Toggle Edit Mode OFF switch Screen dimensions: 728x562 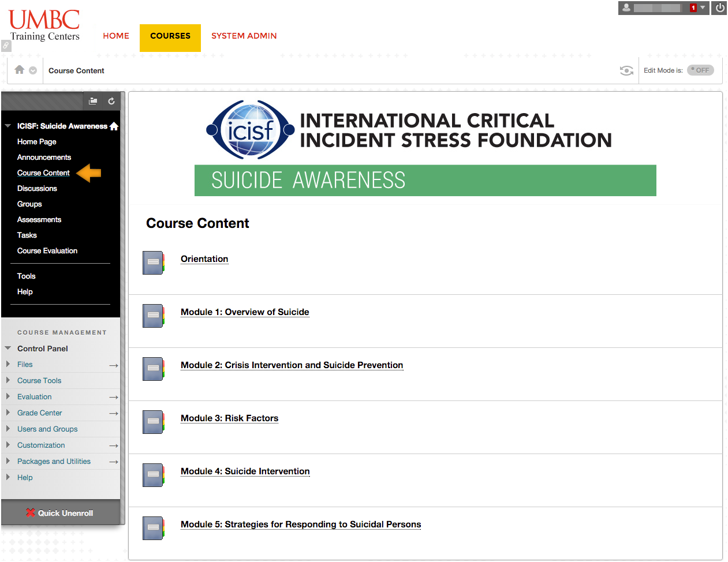[700, 70]
